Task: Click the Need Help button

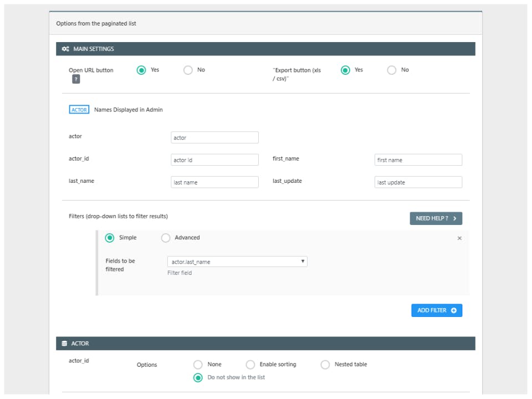Action: [x=436, y=218]
